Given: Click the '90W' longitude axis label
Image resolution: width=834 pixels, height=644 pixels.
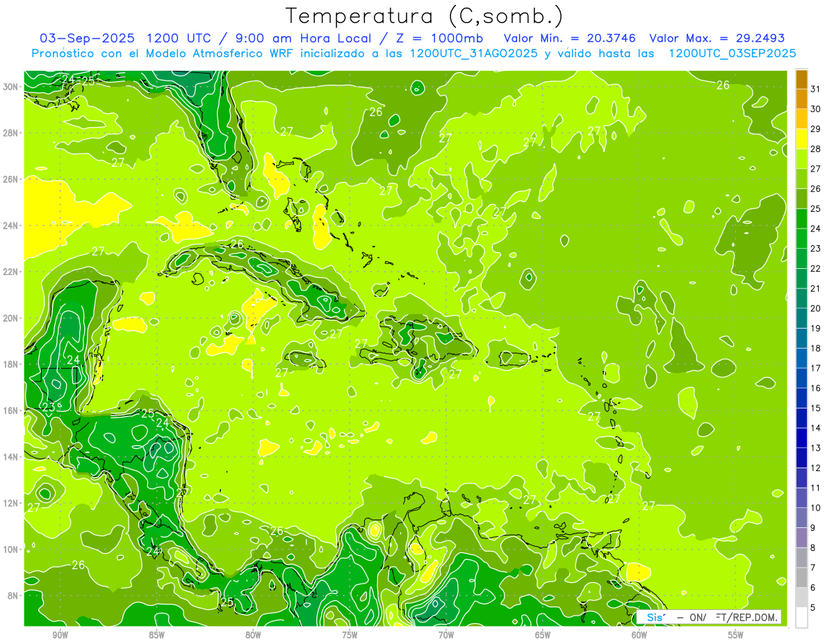Looking at the screenshot, I should 60,635.
